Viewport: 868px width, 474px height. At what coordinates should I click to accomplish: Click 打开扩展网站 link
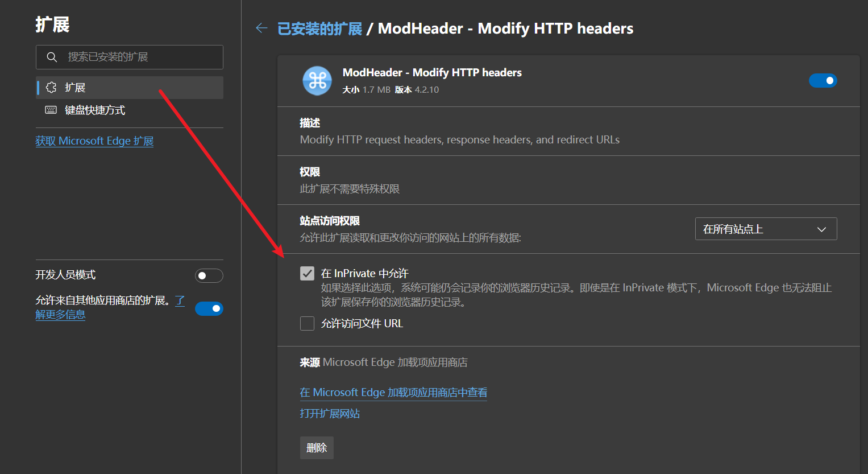point(330,414)
